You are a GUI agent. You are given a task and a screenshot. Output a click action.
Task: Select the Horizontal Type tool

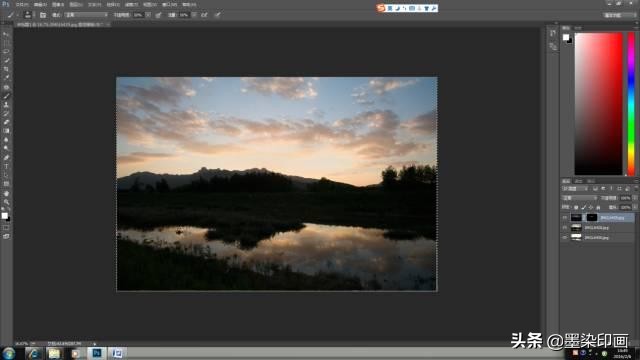click(6, 167)
